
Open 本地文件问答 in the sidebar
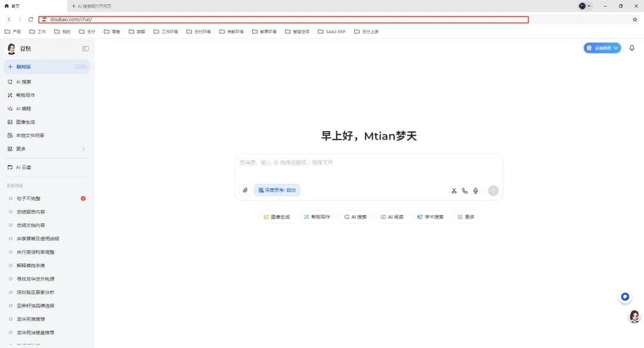(30, 135)
